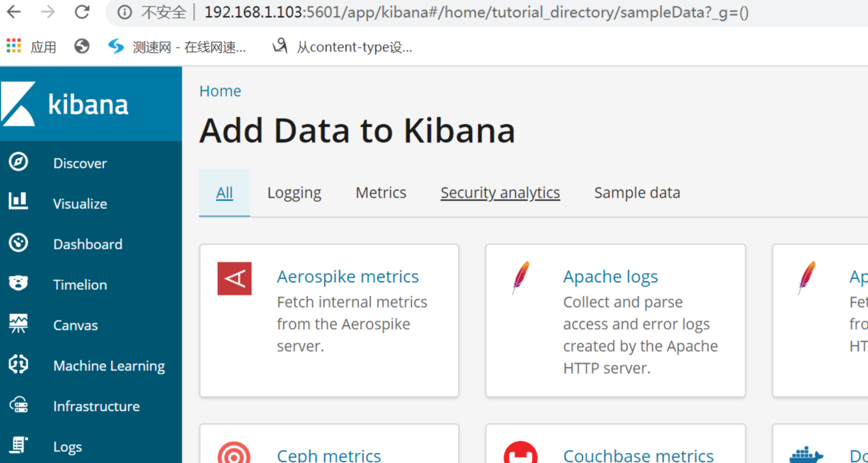Viewport: 868px width, 463px height.
Task: Click the red Aerospike logo icon
Action: (x=234, y=278)
